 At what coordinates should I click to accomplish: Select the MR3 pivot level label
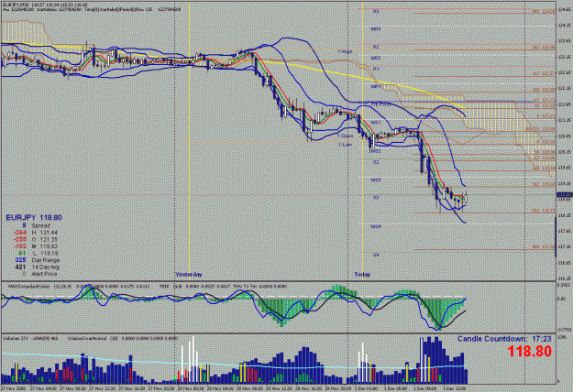point(376,28)
